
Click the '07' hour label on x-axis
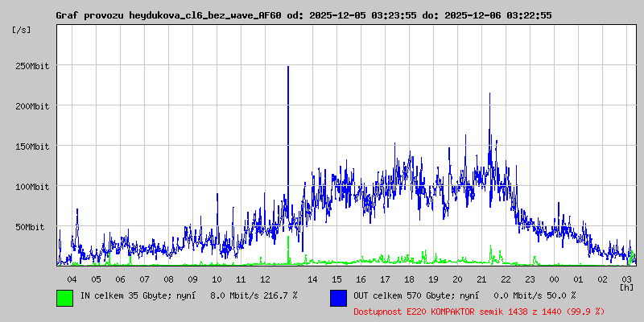tap(144, 279)
